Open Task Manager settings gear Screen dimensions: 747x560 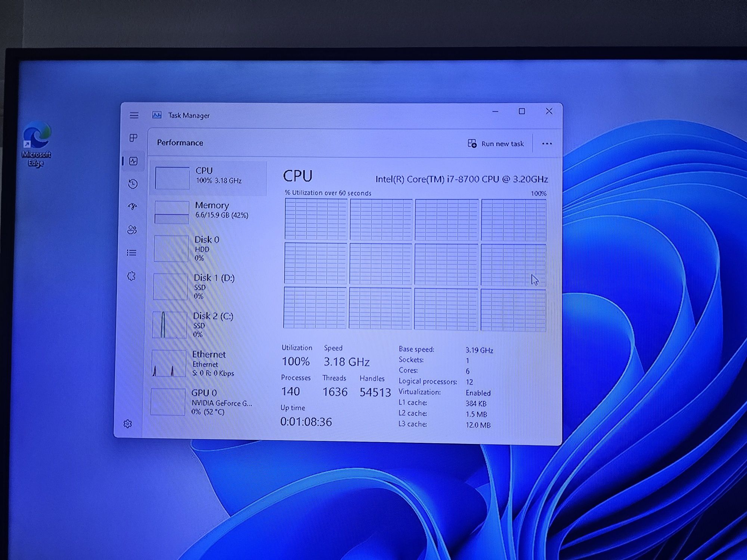(128, 424)
